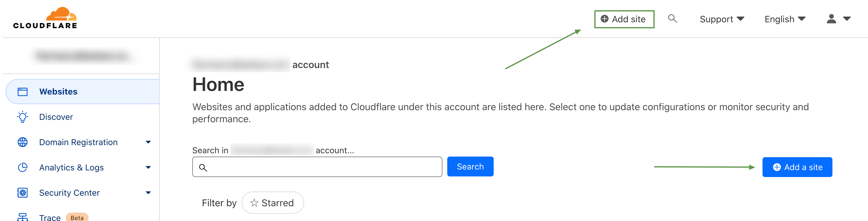Expand the Security Center submenu arrow
This screenshot has width=868, height=221.
148,193
